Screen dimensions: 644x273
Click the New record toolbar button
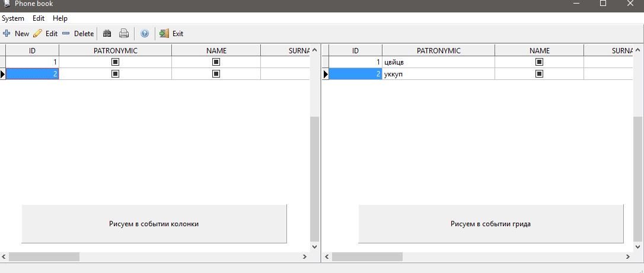[16, 34]
